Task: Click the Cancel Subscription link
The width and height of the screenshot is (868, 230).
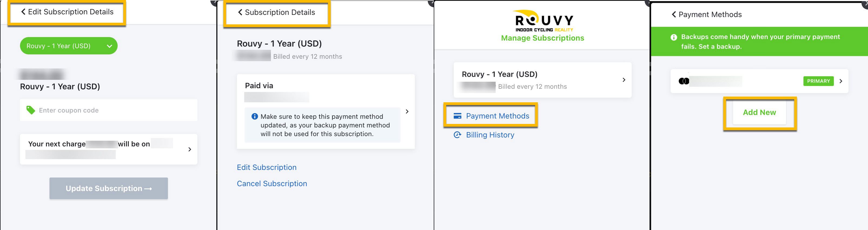Action: click(x=271, y=184)
